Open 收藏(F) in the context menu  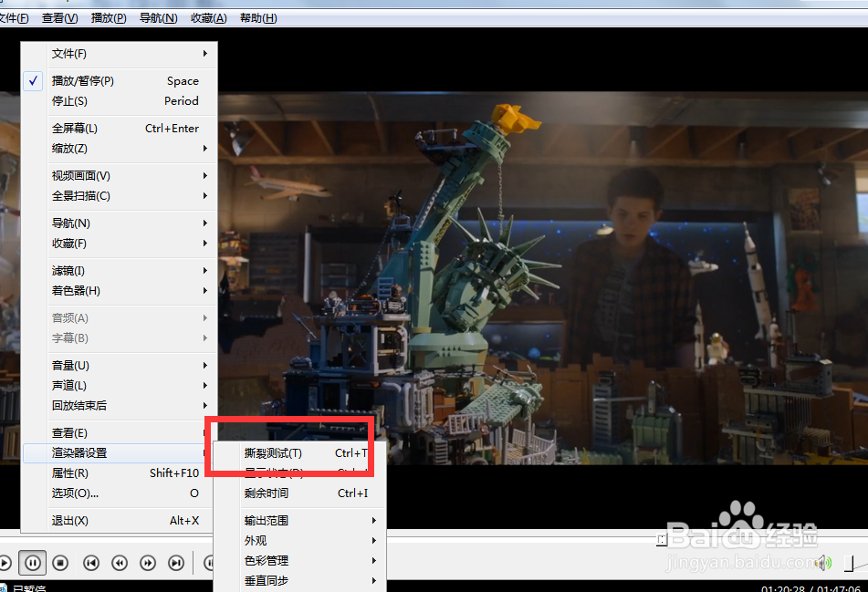[119, 244]
